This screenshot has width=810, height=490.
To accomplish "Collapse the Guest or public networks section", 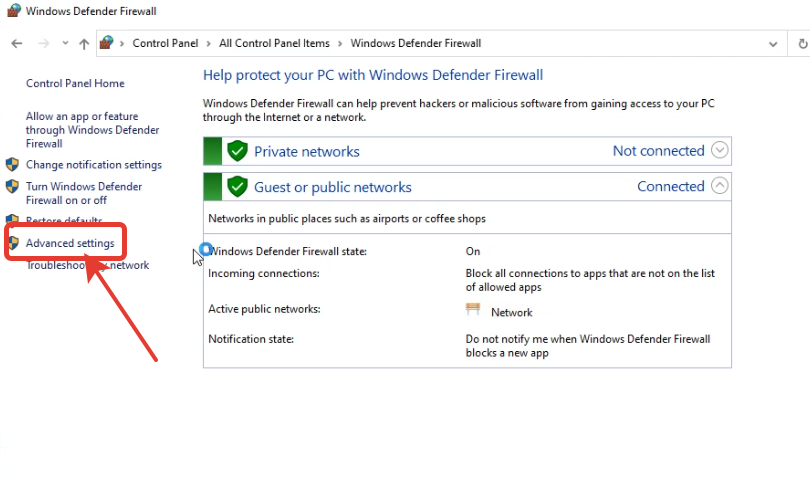I will click(x=720, y=185).
